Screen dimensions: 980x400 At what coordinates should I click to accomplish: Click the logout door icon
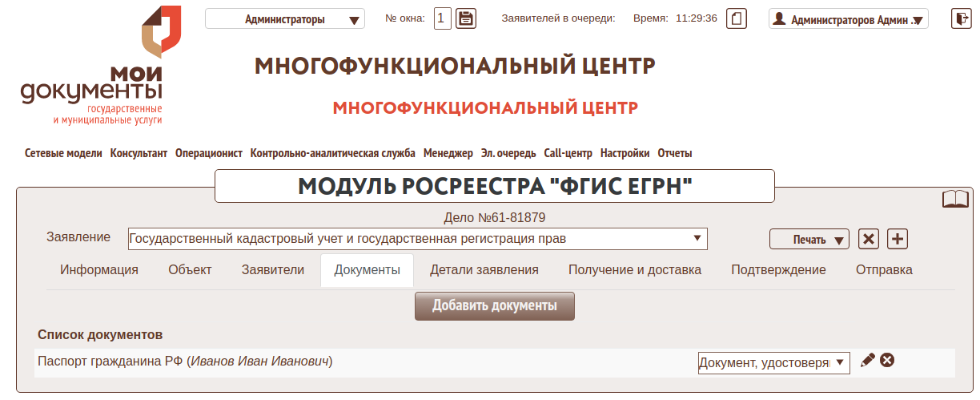pos(961,18)
